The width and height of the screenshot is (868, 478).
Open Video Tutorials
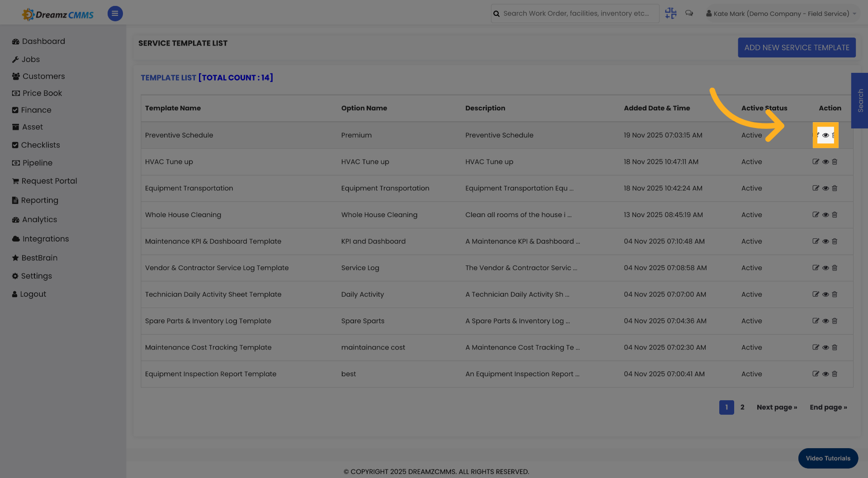tap(828, 458)
